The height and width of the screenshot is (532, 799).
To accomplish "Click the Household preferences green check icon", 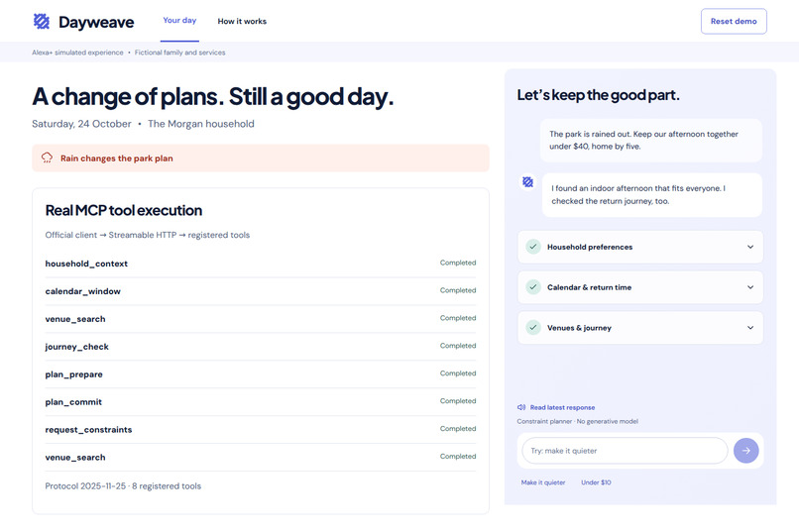I will tap(533, 247).
